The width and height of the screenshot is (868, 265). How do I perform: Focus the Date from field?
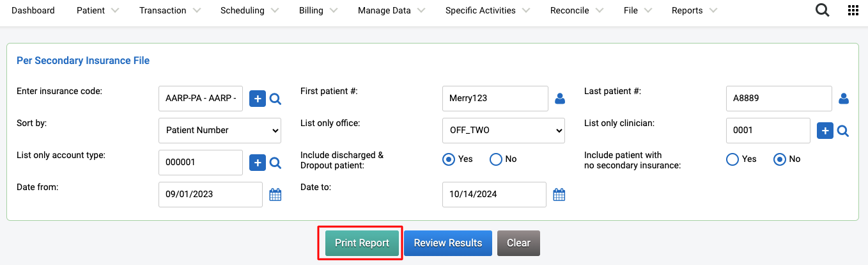click(x=210, y=195)
